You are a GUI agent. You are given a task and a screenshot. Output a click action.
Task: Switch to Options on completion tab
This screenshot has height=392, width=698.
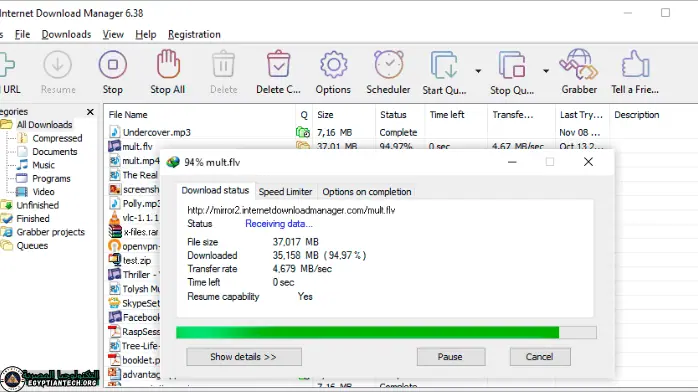click(367, 192)
